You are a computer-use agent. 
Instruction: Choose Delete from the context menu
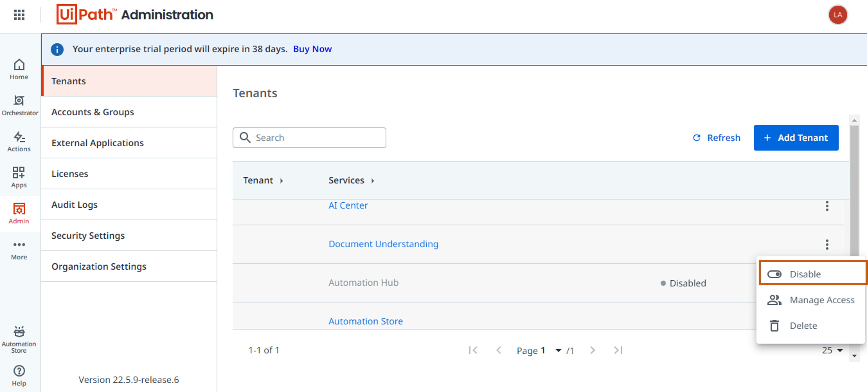coord(811,326)
